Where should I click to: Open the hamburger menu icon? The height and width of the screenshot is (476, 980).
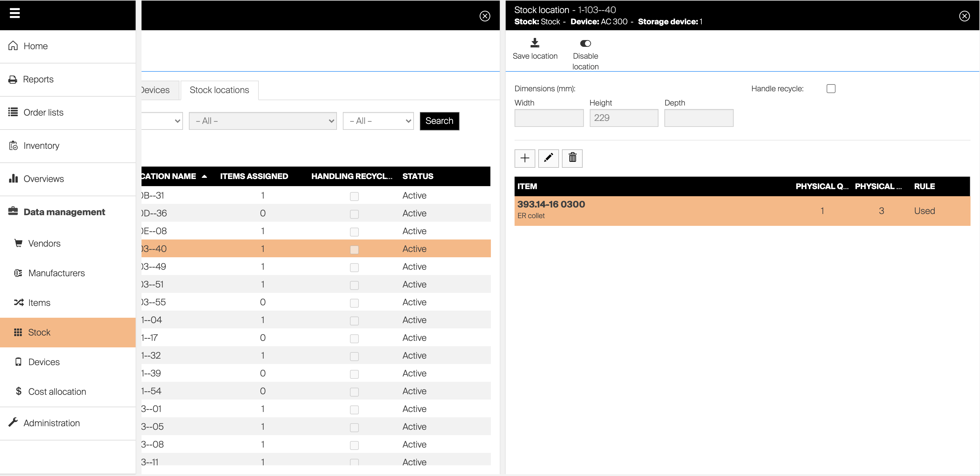[15, 13]
